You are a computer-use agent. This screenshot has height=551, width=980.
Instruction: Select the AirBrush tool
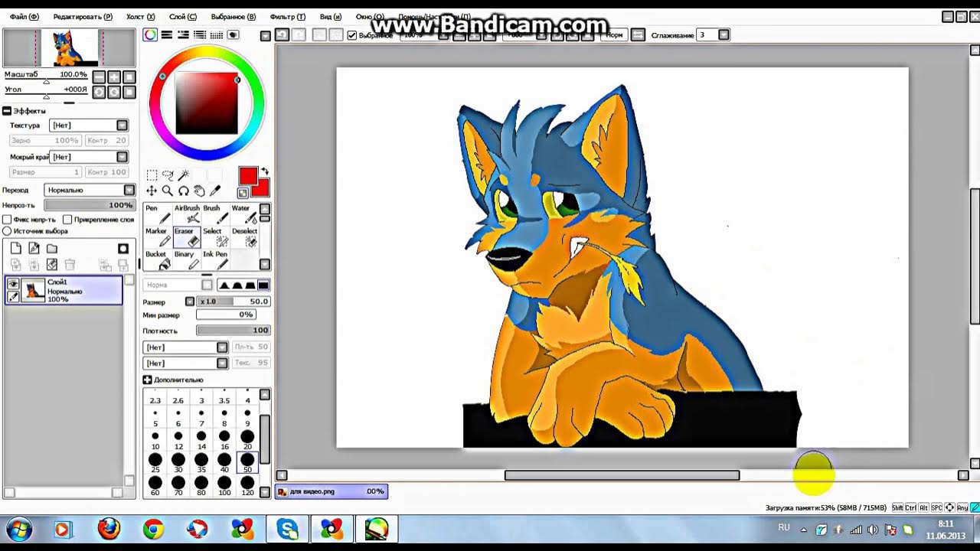(x=187, y=214)
